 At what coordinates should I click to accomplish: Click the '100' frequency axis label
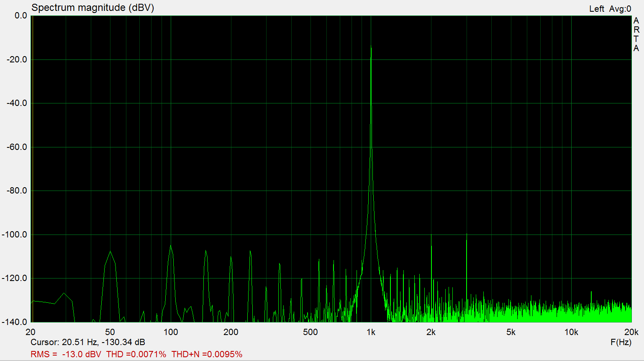170,332
